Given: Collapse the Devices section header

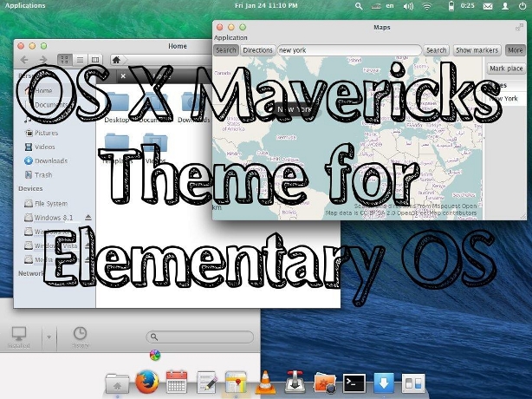Looking at the screenshot, I should 30,188.
